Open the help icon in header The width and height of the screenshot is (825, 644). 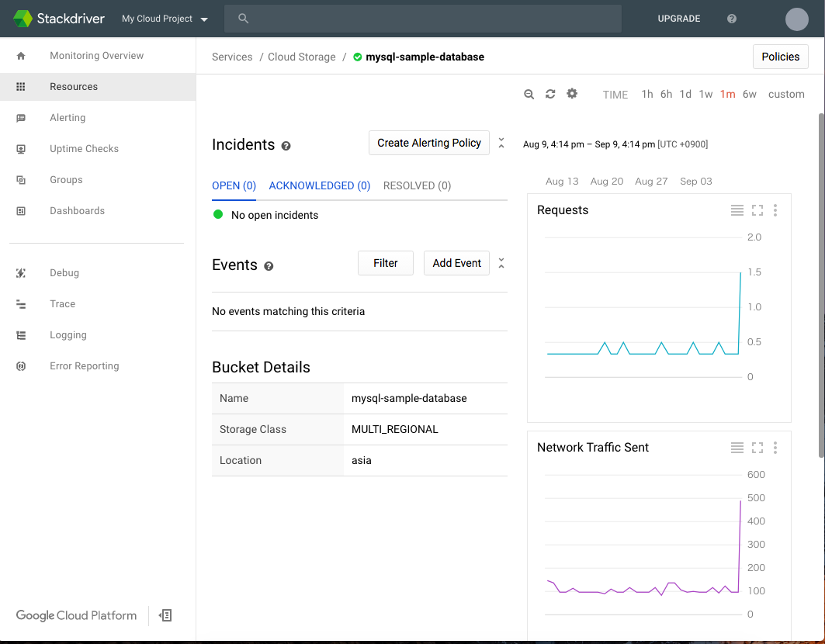731,19
